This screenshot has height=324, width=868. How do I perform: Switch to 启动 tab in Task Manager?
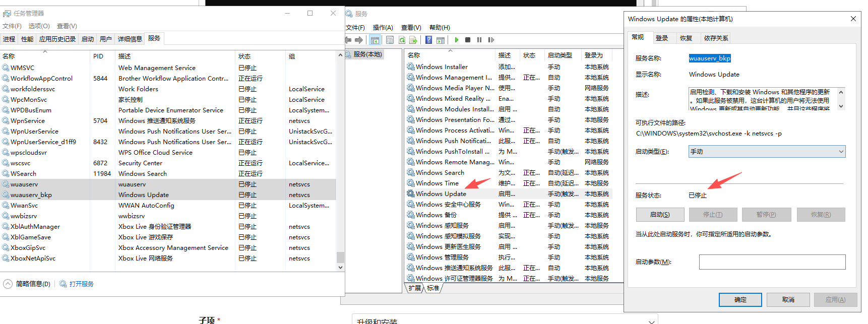tap(88, 39)
